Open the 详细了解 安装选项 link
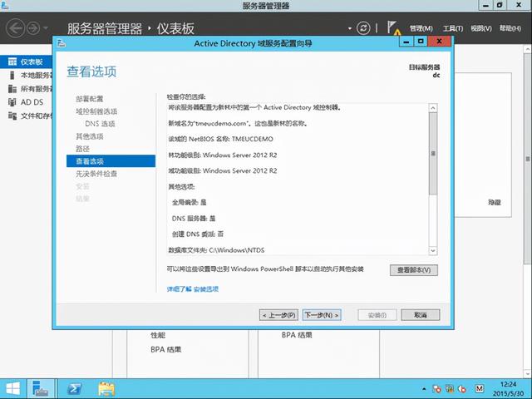The image size is (532, 399). [x=192, y=289]
